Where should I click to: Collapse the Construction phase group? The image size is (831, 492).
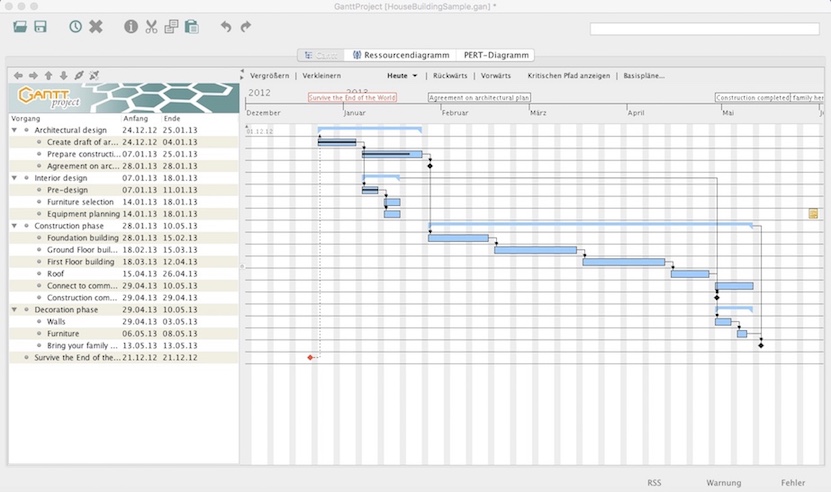point(14,226)
